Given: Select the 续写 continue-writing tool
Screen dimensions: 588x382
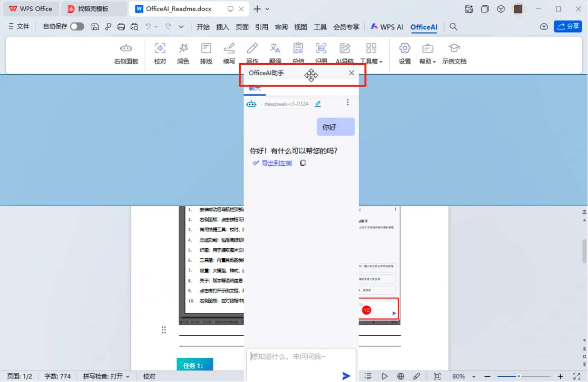Looking at the screenshot, I should tap(229, 52).
